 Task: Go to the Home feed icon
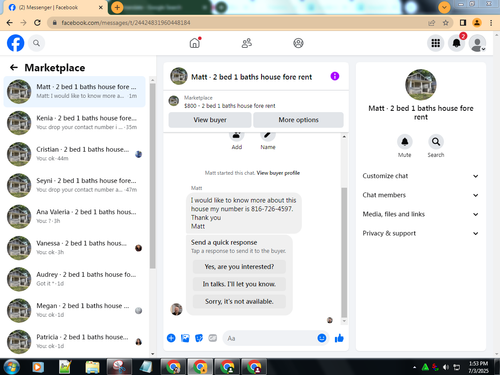195,43
